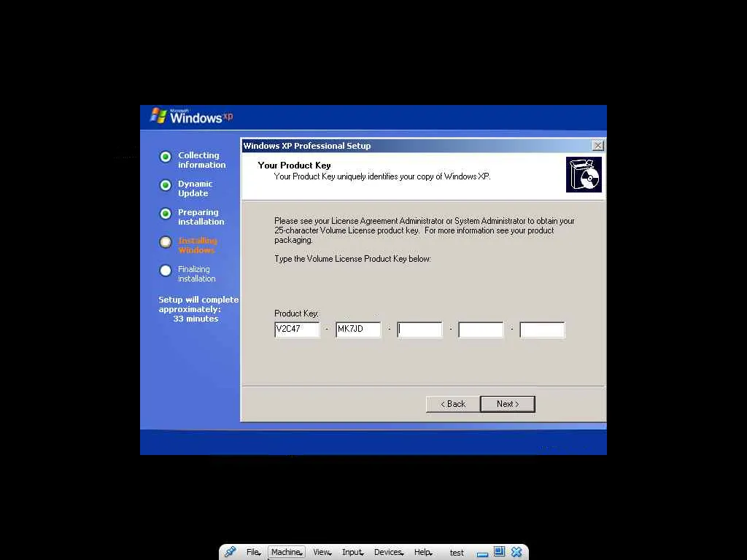Click 'Type the Volume License Product Key below' text
This screenshot has height=560, width=747.
point(352,259)
